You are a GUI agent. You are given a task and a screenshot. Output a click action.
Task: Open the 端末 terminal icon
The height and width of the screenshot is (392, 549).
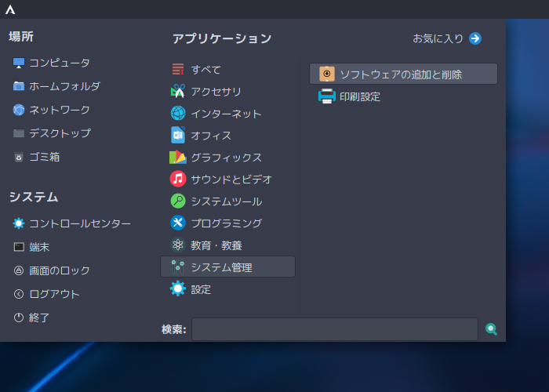[19, 247]
